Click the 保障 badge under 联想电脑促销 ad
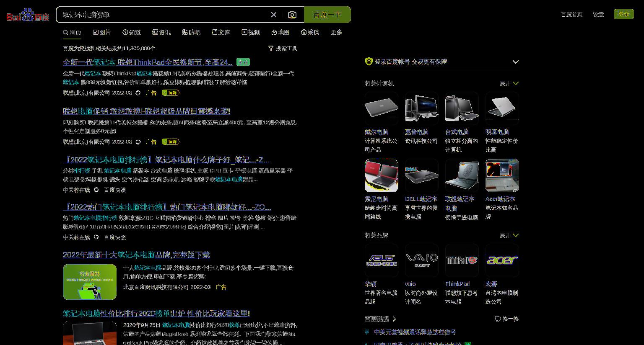Screen dimensions: 644x345 pos(171,142)
